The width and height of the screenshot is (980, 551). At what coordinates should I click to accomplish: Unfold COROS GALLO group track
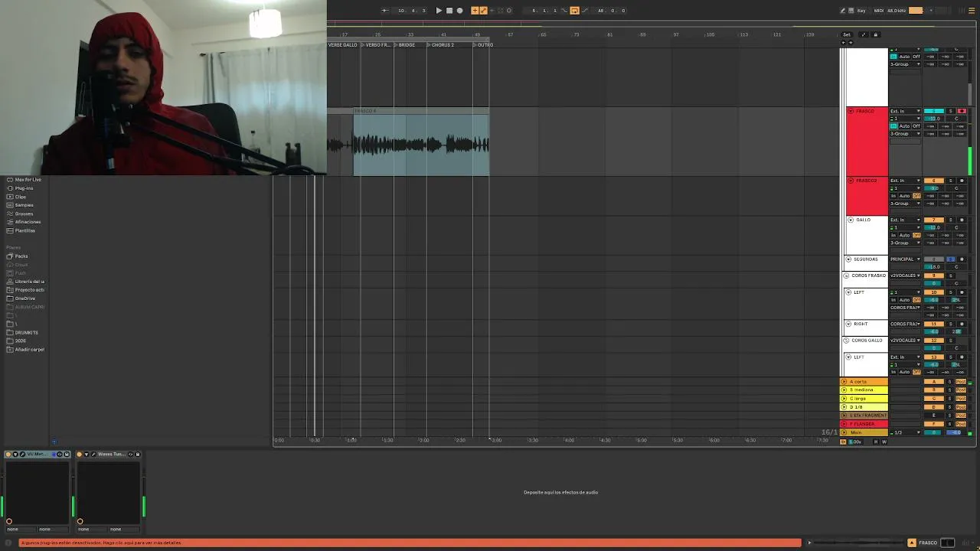coord(846,341)
